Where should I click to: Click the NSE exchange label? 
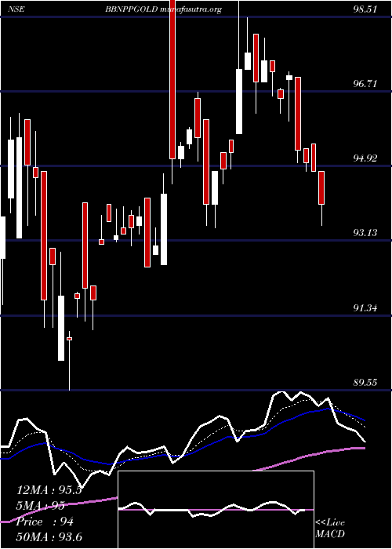tap(15, 9)
